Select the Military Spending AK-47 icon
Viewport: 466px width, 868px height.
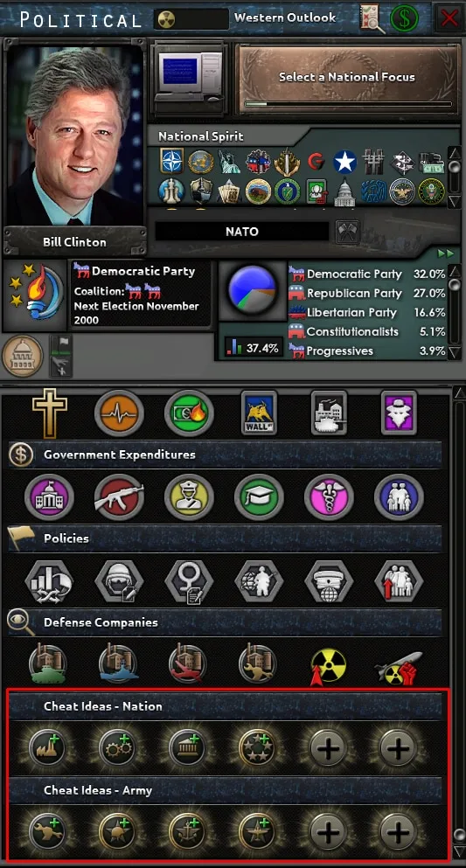tap(119, 497)
